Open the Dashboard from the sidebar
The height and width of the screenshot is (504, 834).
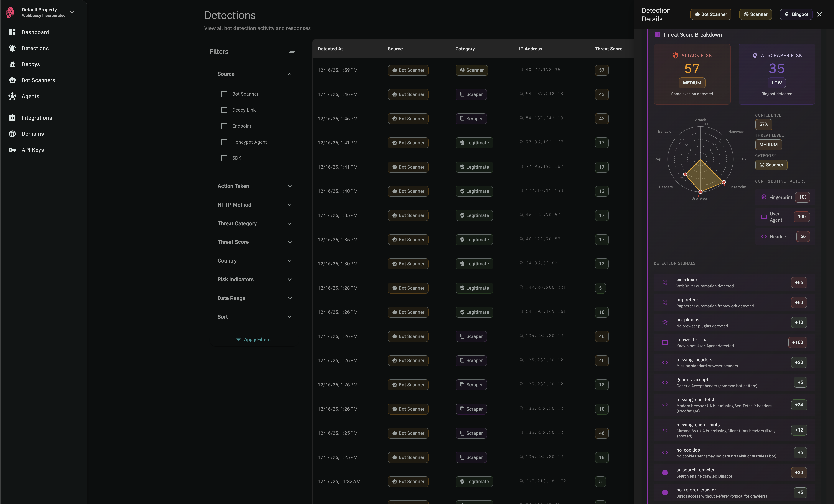[35, 32]
